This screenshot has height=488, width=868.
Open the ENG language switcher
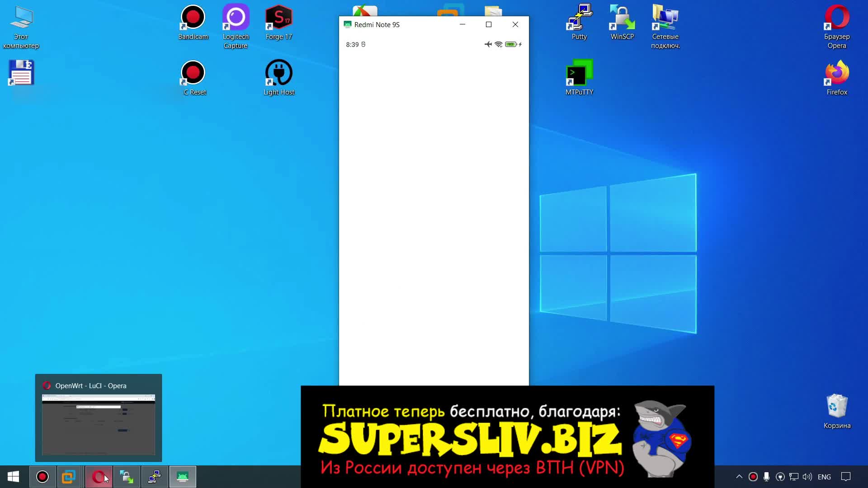pyautogui.click(x=824, y=477)
